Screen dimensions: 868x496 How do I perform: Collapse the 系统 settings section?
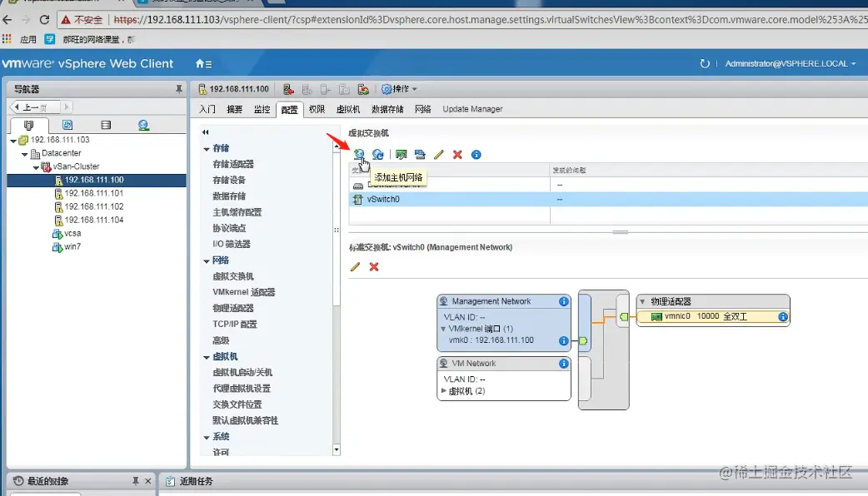pos(207,438)
